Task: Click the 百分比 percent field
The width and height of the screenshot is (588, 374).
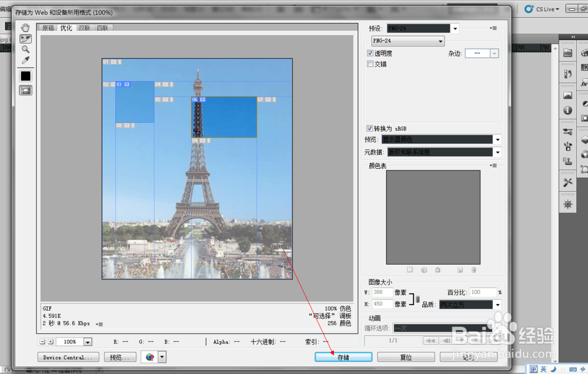Action: (x=483, y=292)
